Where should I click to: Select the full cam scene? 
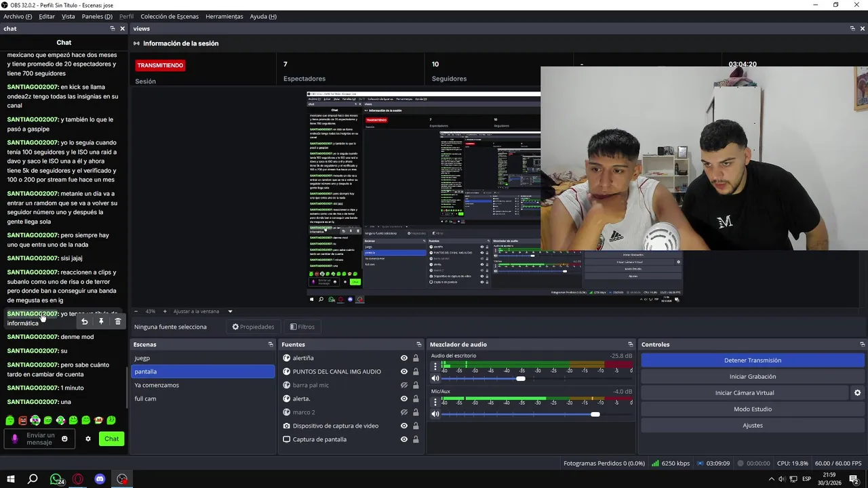(x=203, y=399)
